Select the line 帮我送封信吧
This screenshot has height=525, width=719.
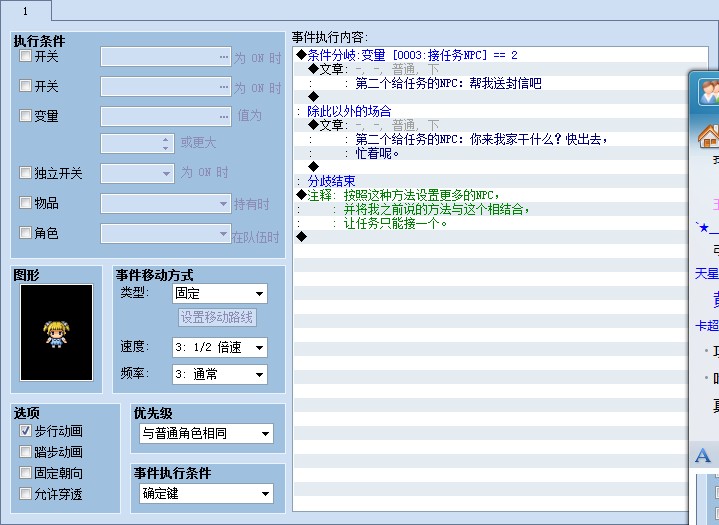(x=505, y=83)
